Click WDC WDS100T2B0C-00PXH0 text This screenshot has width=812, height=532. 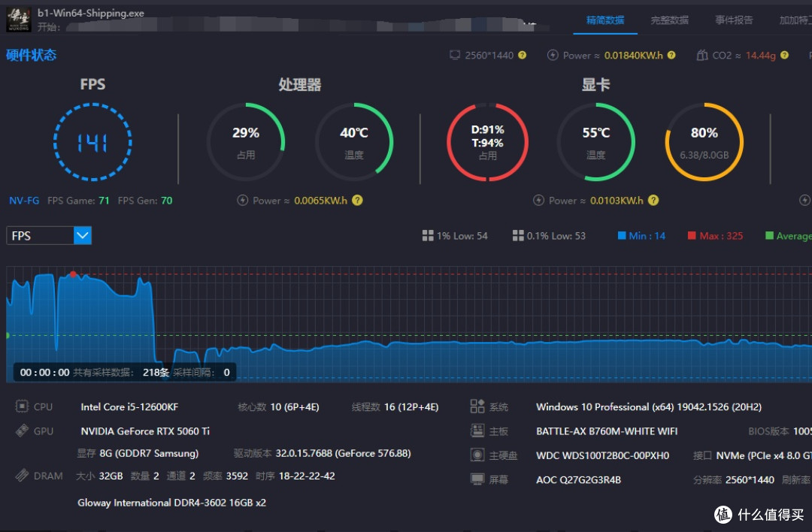[603, 455]
